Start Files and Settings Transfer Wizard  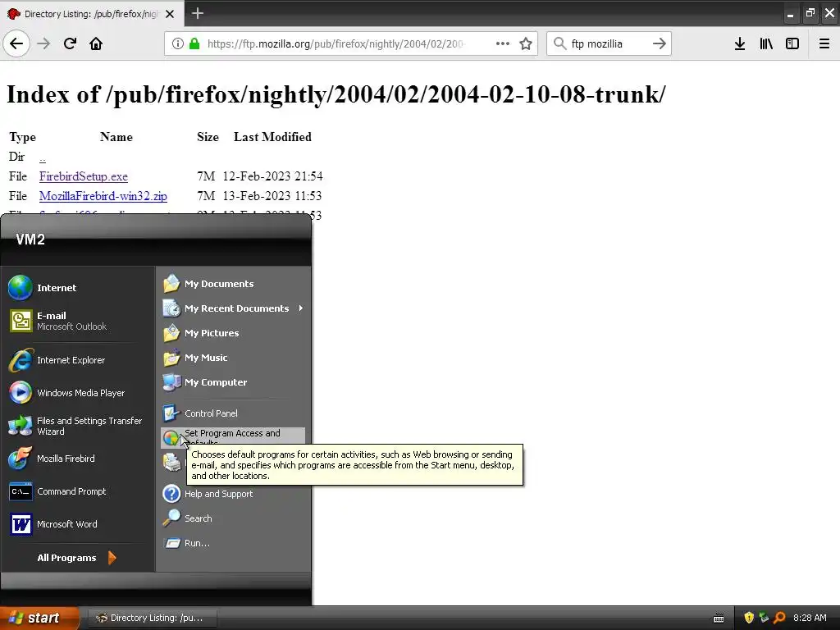tap(78, 426)
